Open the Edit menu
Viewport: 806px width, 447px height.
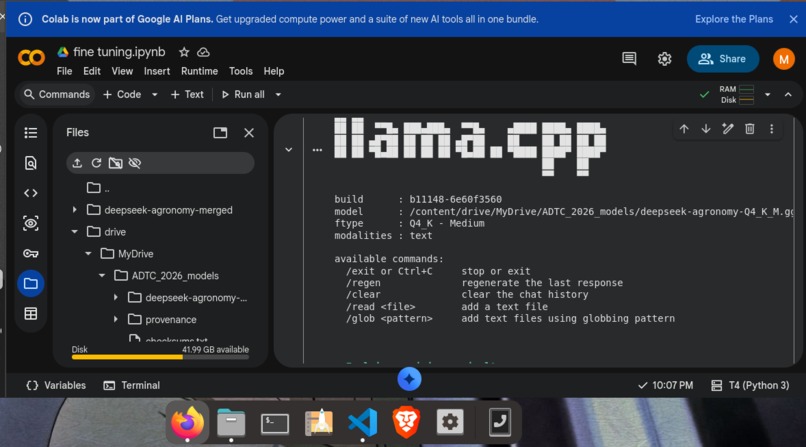pyautogui.click(x=91, y=71)
